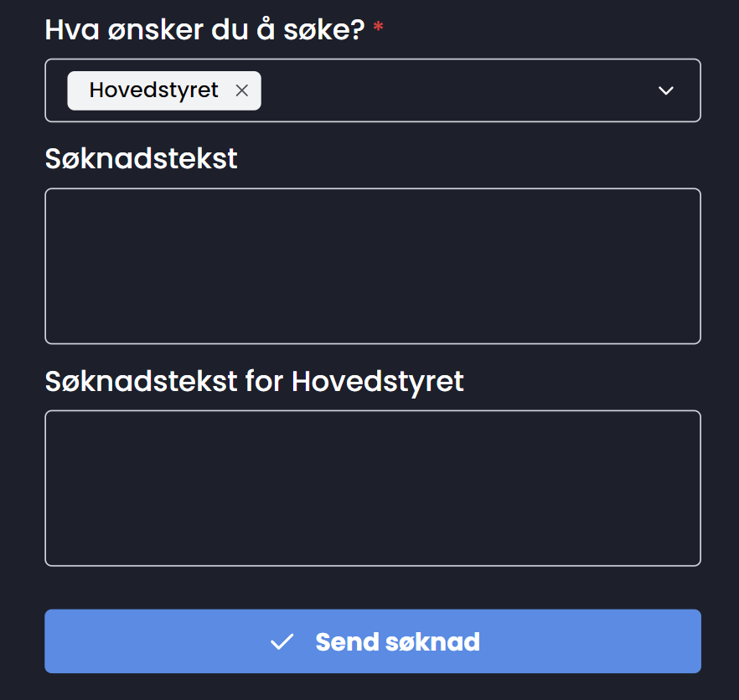The height and width of the screenshot is (700, 739).
Task: Dismiss the Hovedstyret tag using its close icon
Action: click(241, 90)
